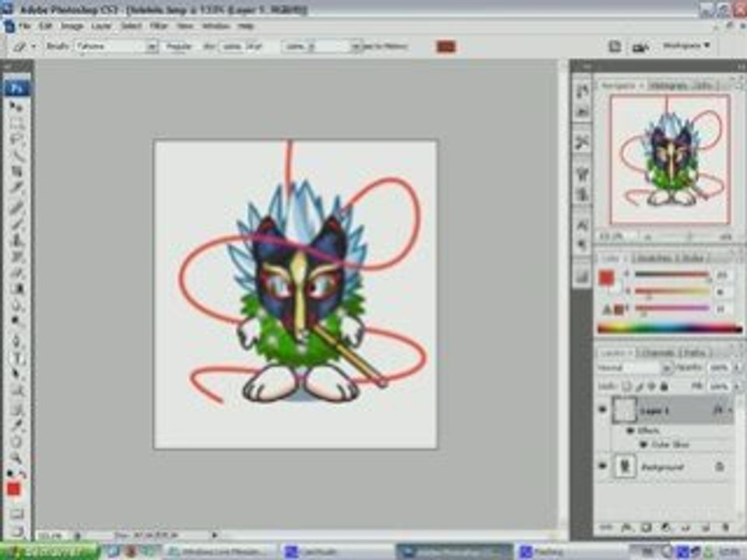Select the History Brush tool
747x560 pixels.
pos(16,256)
